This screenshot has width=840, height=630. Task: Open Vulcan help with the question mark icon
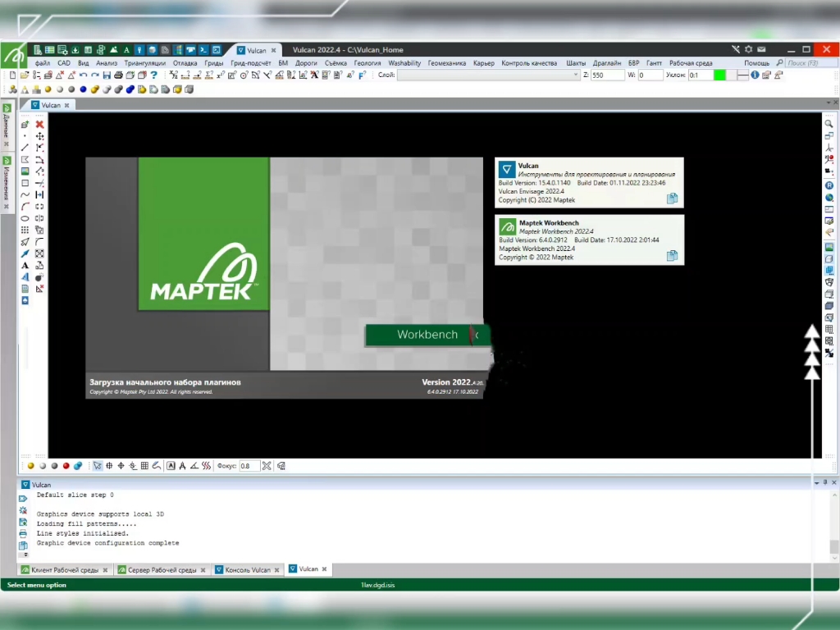(154, 75)
